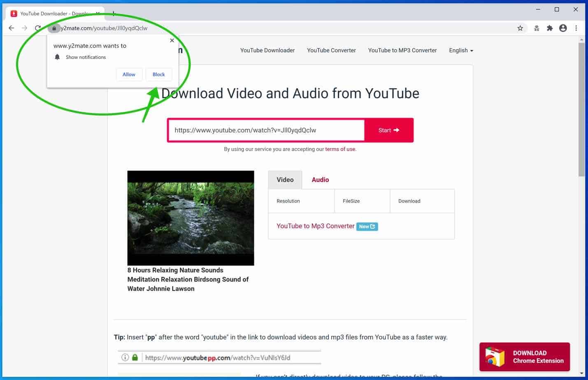Click the scrollbar down arrow
The width and height of the screenshot is (588, 380).
[581, 373]
